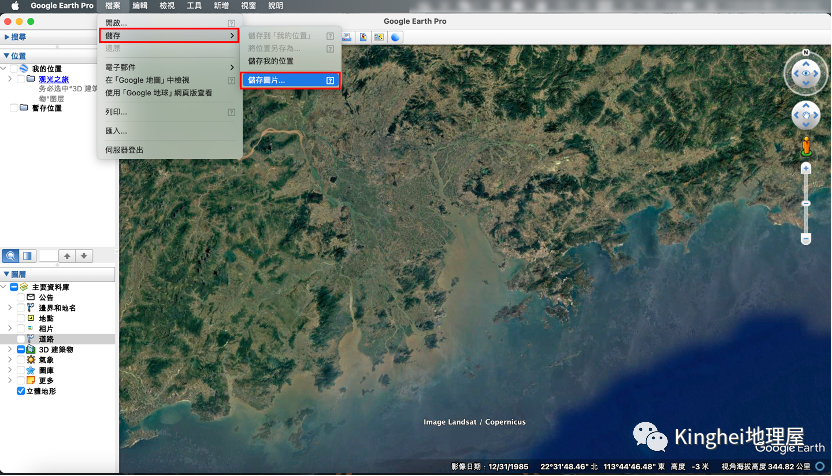Click the search magnifier icon in places panel

pyautogui.click(x=10, y=256)
